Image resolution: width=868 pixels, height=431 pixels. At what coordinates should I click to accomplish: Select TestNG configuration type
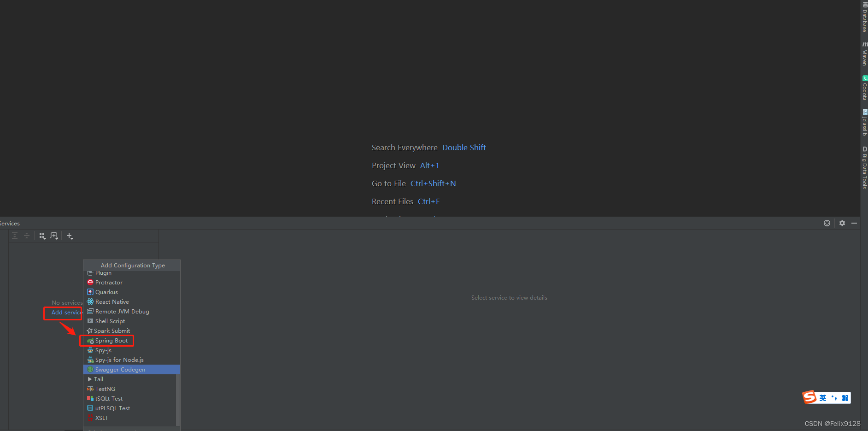(x=130, y=389)
